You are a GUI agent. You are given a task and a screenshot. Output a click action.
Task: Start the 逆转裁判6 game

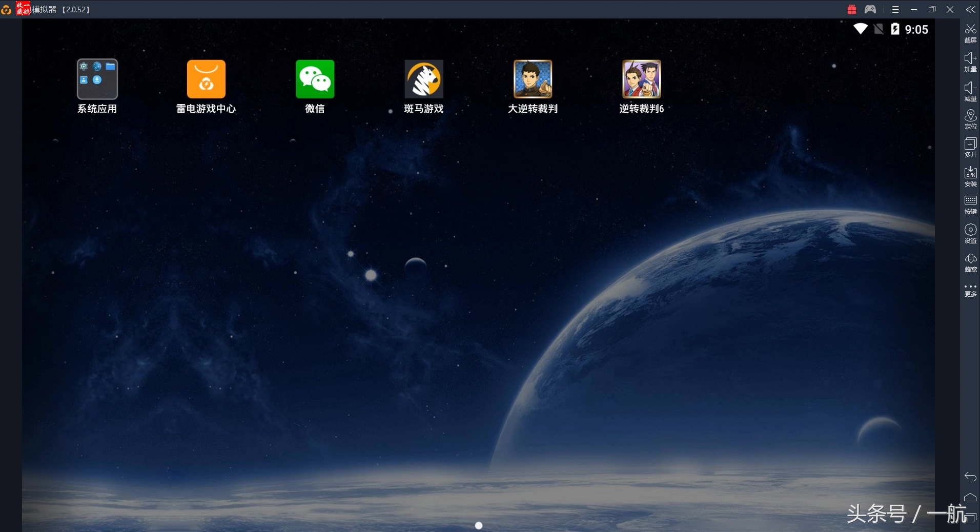(x=641, y=79)
